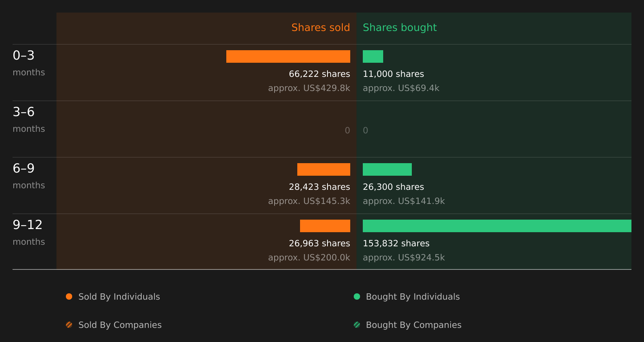Select the 9–12 months orange sold bar
This screenshot has width=644, height=342.
325,226
